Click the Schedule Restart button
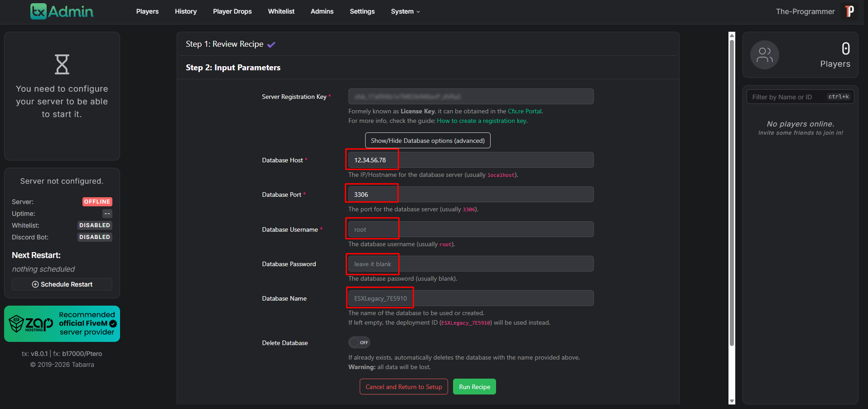 [x=62, y=284]
